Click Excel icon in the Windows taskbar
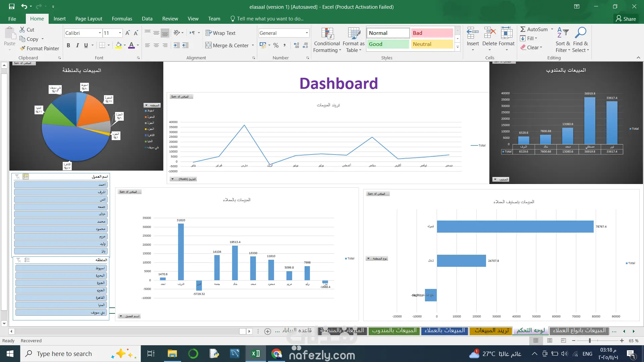This screenshot has height=362, width=644. click(256, 354)
